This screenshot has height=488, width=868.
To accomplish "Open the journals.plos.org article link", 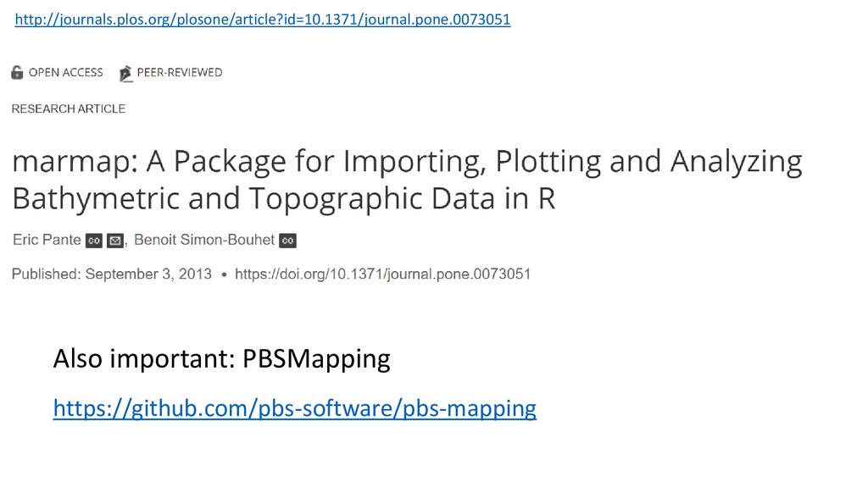I will pos(263,19).
